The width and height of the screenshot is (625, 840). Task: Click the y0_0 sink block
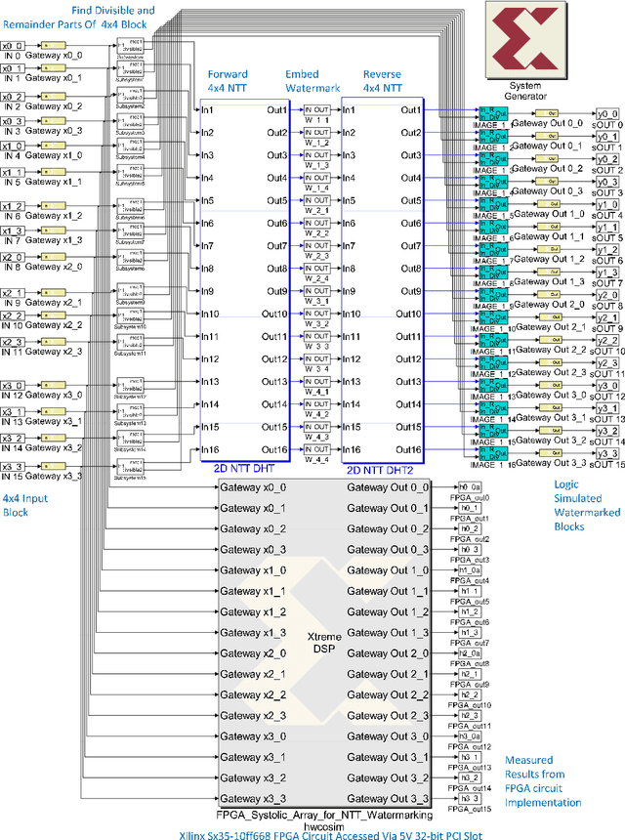606,112
